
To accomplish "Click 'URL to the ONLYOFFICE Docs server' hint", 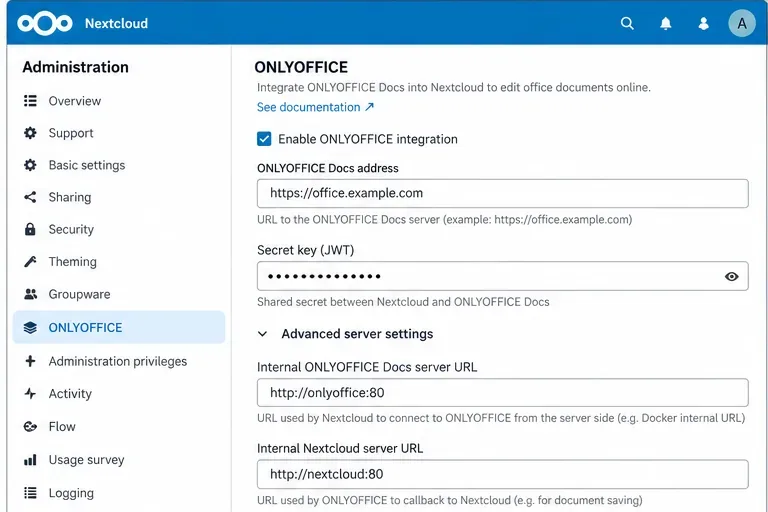I will click(445, 219).
